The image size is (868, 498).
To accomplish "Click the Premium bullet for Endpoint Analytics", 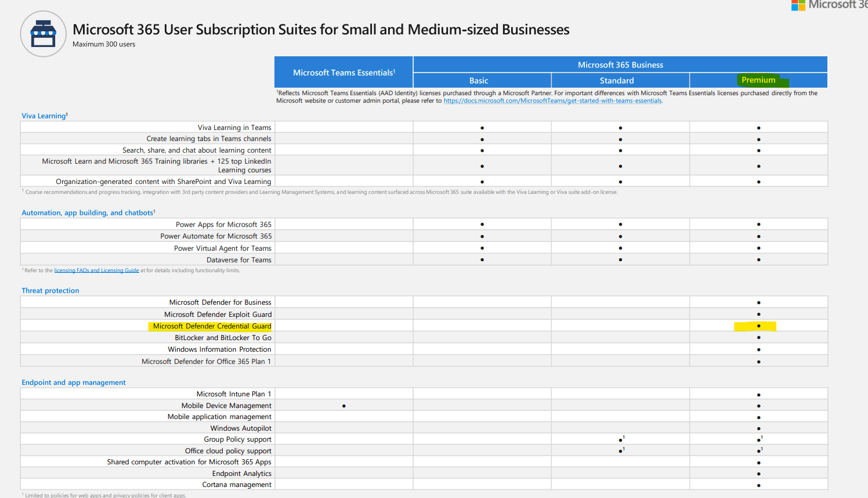I will click(x=758, y=474).
